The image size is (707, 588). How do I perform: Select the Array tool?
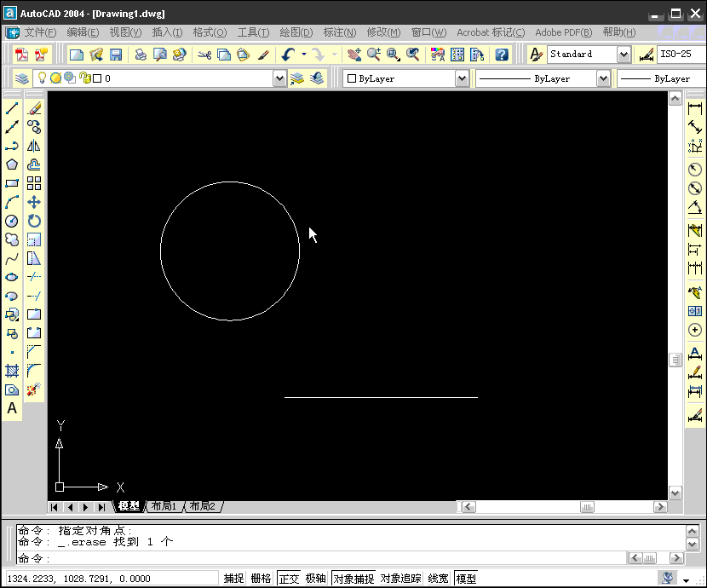34,183
